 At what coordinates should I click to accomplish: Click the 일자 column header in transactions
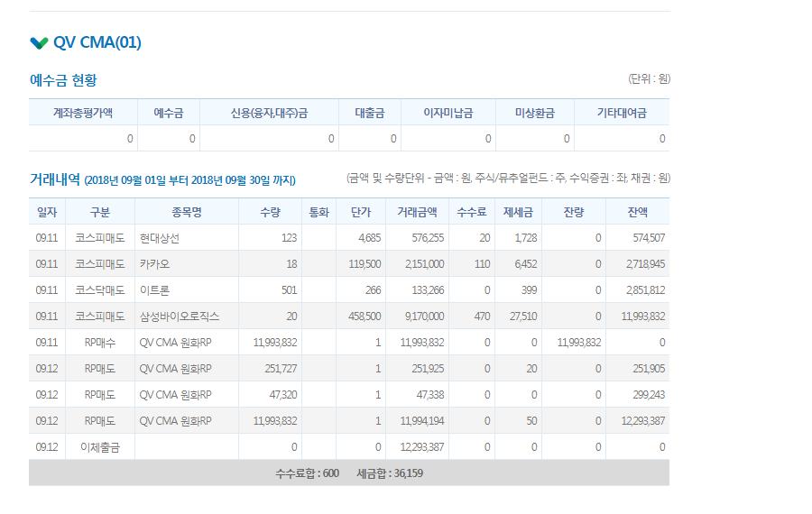click(x=47, y=212)
